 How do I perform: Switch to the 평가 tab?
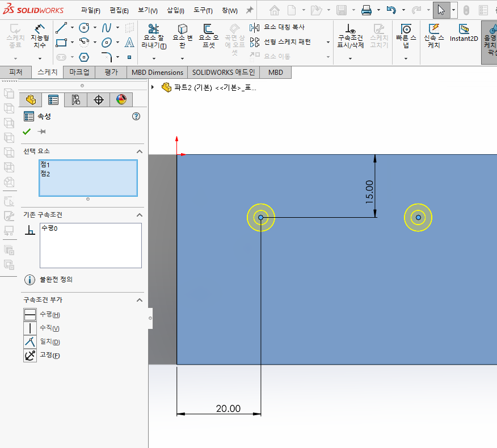(111, 72)
